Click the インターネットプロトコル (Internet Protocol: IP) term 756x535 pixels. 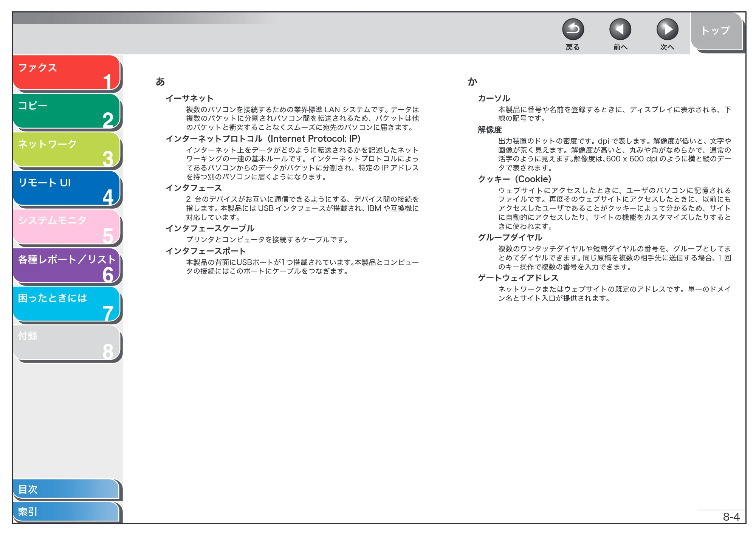pos(263,139)
